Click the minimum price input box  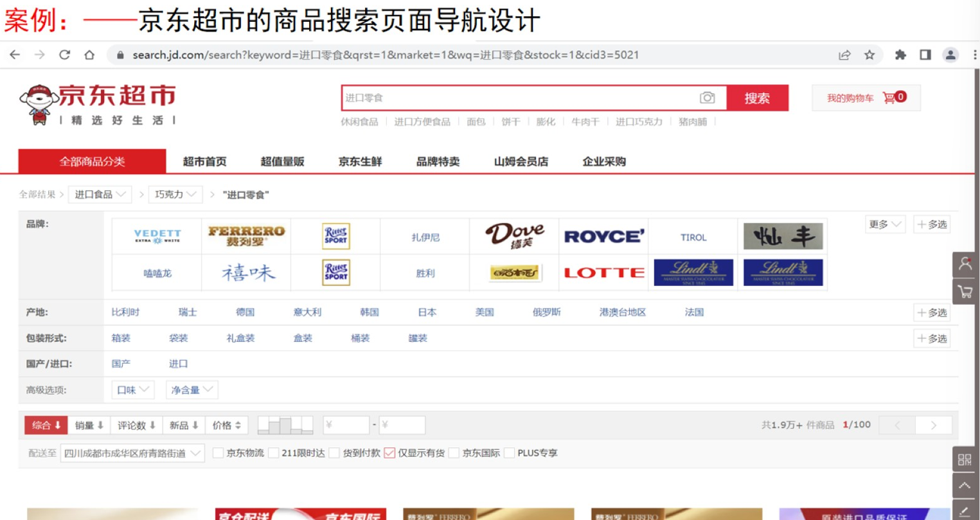point(346,425)
